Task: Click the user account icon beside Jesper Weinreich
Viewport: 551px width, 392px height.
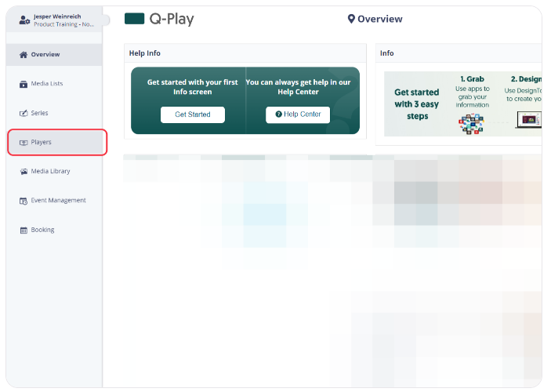Action: coord(24,20)
